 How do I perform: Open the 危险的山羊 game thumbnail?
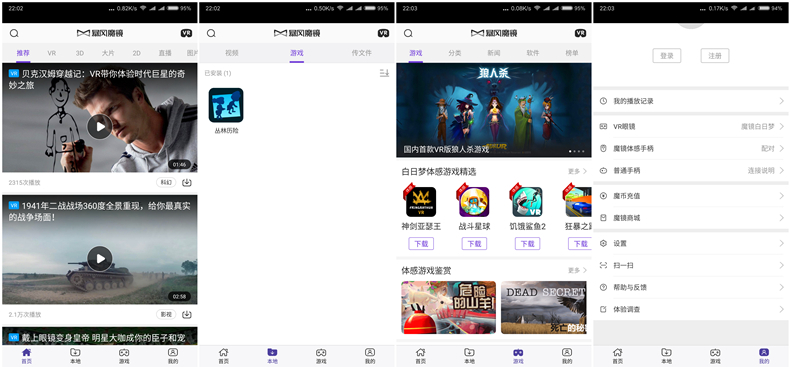[448, 308]
